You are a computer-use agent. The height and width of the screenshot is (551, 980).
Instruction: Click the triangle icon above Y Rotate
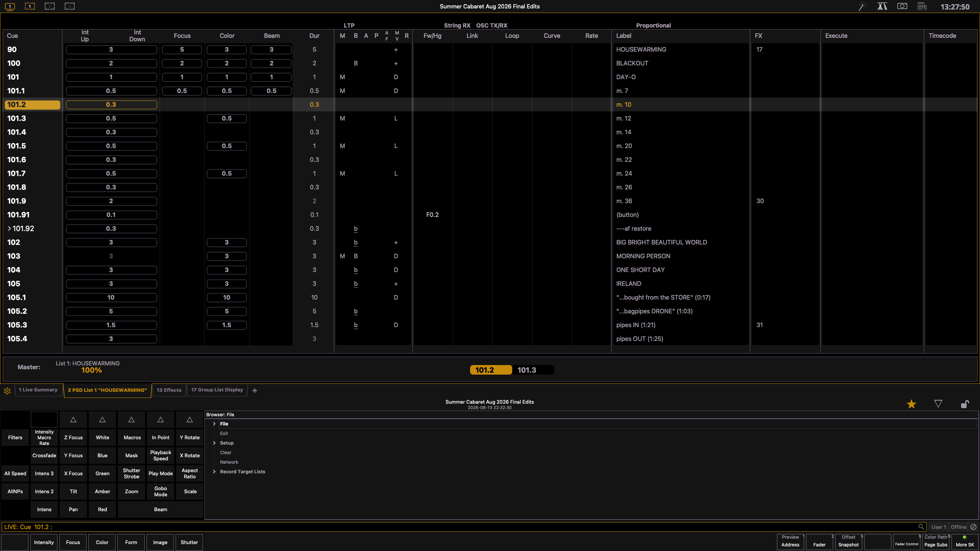point(189,420)
